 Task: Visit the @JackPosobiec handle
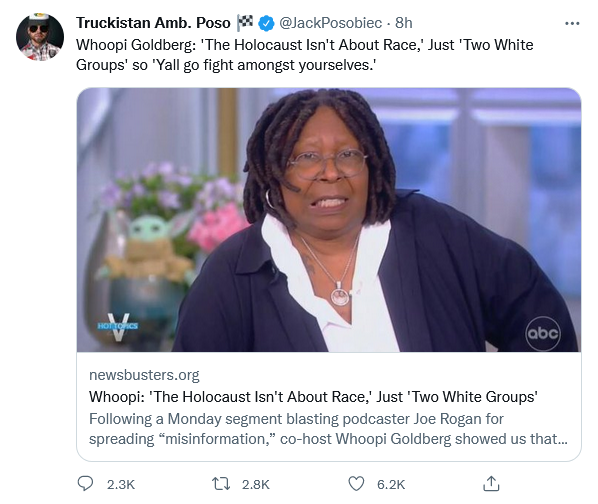(x=331, y=23)
